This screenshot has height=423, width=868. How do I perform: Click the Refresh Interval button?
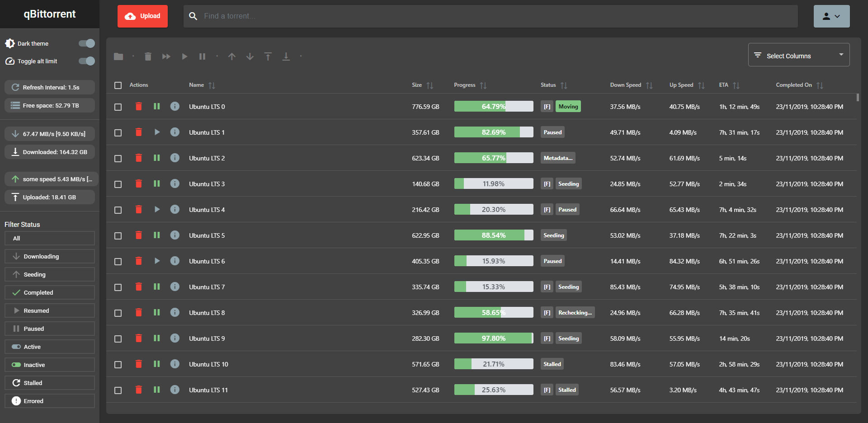pos(50,87)
